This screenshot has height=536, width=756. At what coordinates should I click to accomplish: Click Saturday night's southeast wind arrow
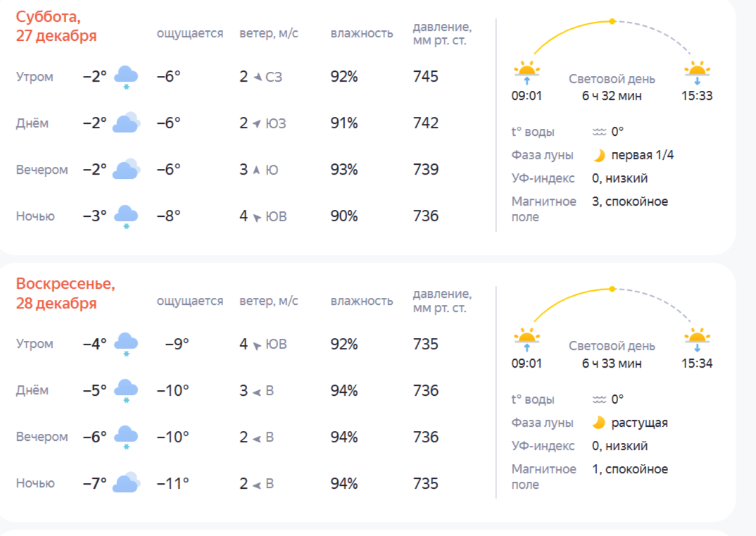257,217
